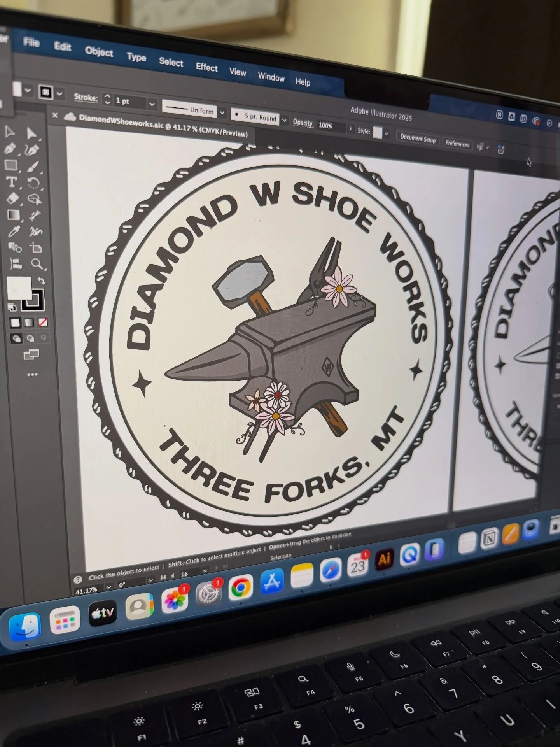Screen dimensions: 560x747
Task: Click the Style swatch in control bar
Action: click(x=377, y=132)
